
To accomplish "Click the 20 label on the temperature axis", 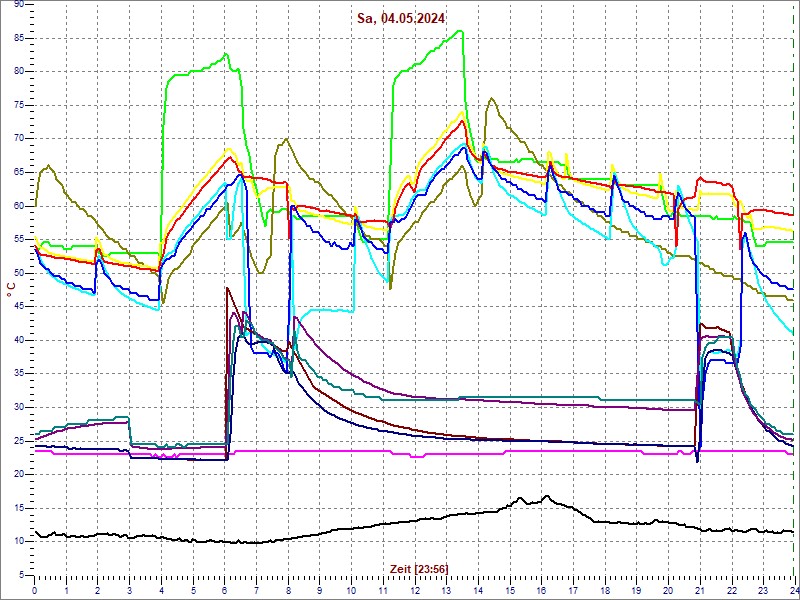I will tap(19, 474).
